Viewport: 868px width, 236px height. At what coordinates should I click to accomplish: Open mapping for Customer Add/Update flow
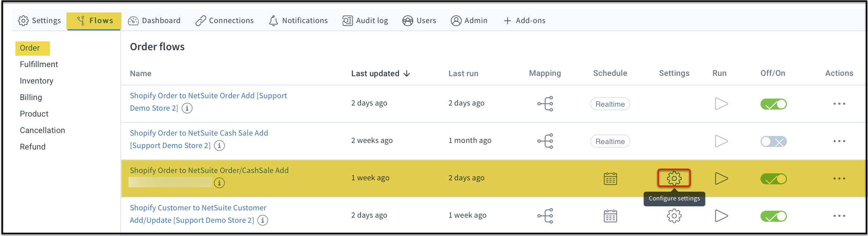[x=545, y=216]
